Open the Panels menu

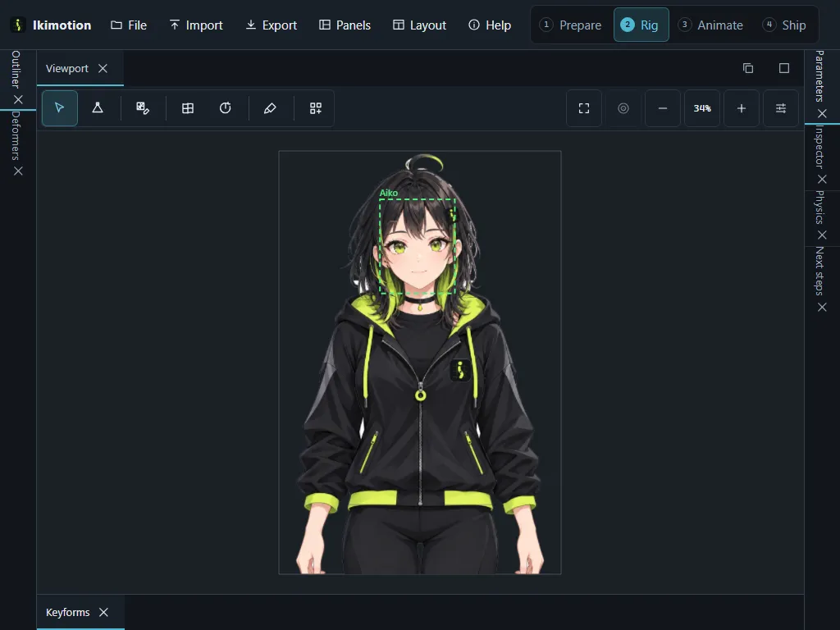(345, 25)
